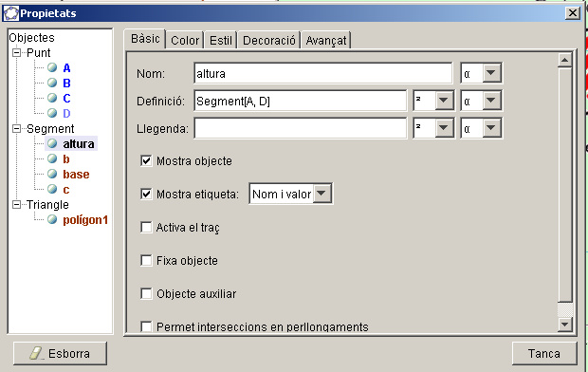
Task: Open the Nom i valor label dropdown
Action: [322, 194]
